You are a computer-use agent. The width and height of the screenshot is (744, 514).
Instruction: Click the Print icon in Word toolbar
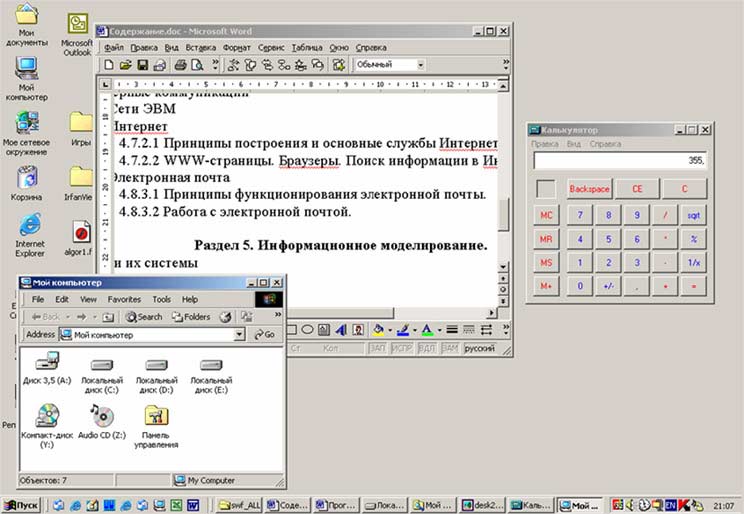click(x=180, y=65)
